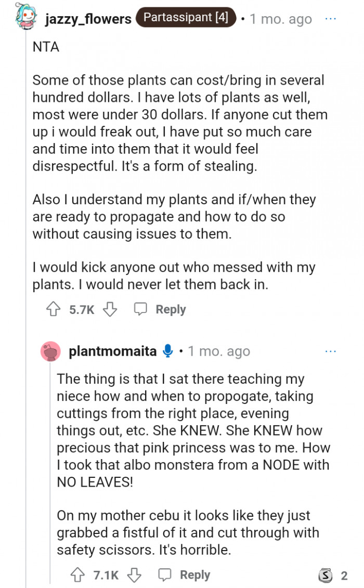Image resolution: width=364 pixels, height=588 pixels.
Task: Downvote plantmomaita's reply
Action: pos(134,575)
